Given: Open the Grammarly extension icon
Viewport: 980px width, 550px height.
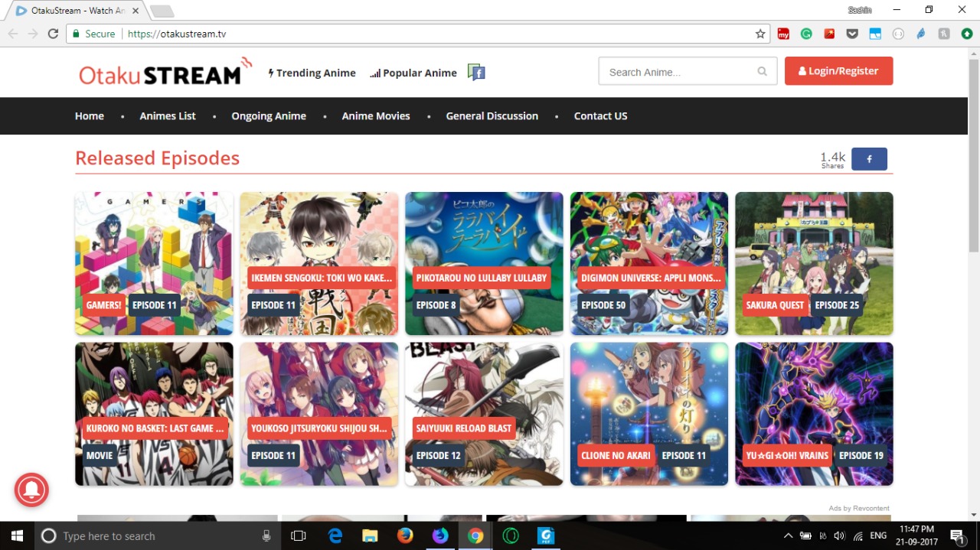Looking at the screenshot, I should tap(806, 34).
